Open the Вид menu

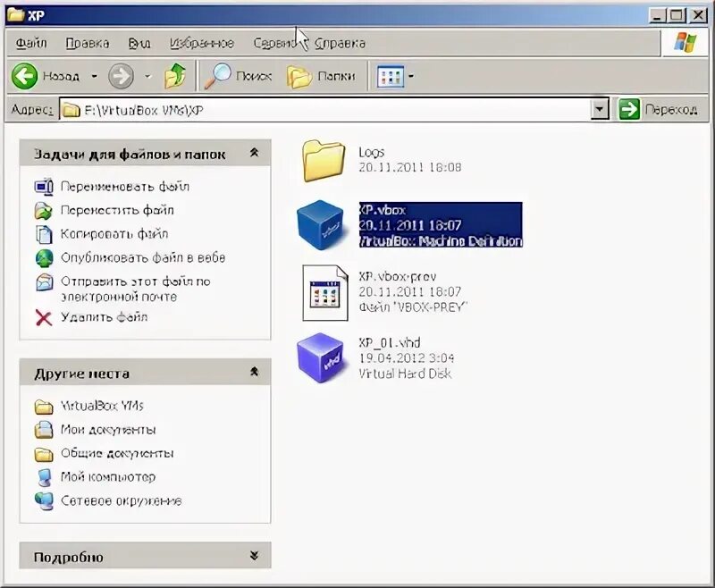click(139, 43)
